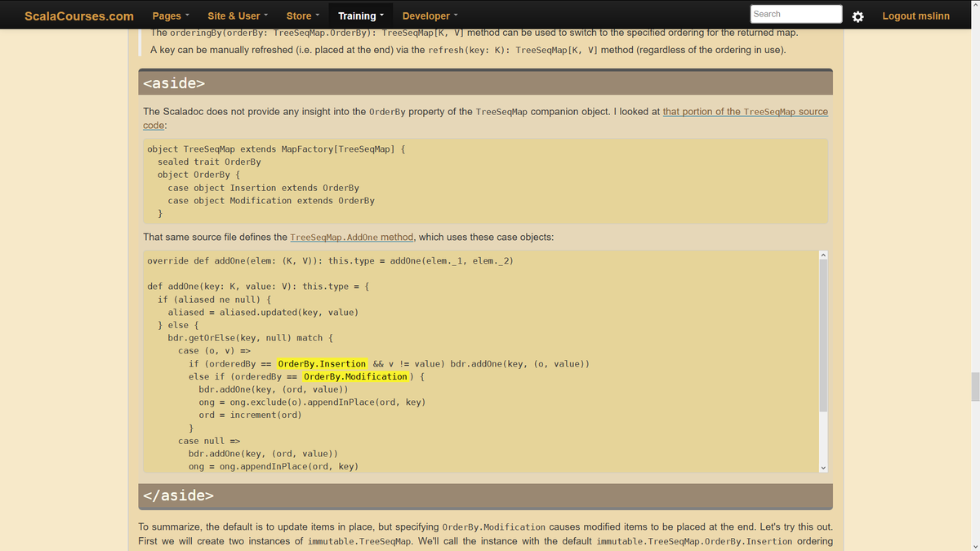Expand the Developer dropdown menu
Image resolution: width=980 pixels, height=551 pixels.
point(430,16)
